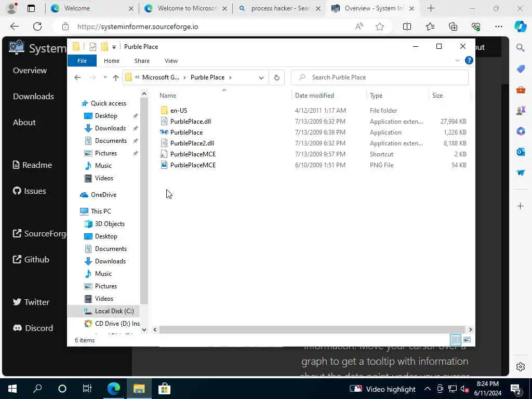Screen dimensions: 532x399
Task: Click Properties checkmark icon in title bar
Action: [x=92, y=47]
